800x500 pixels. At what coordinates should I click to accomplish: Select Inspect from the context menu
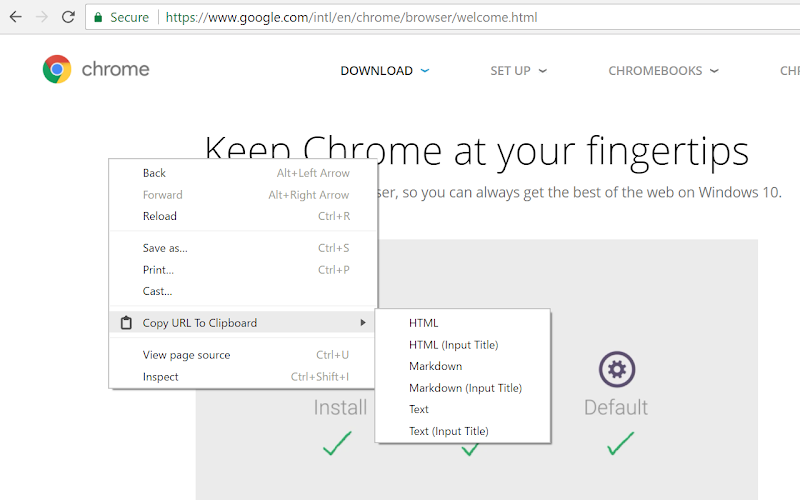coord(243,377)
